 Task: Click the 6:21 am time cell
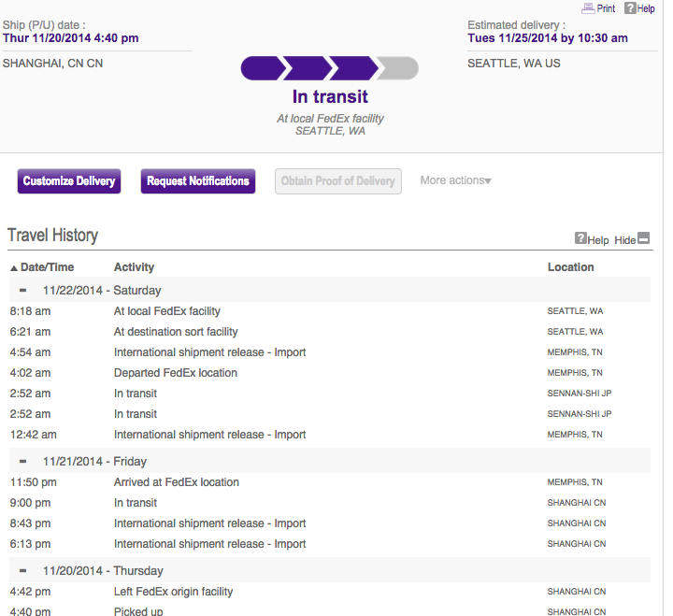tap(30, 332)
